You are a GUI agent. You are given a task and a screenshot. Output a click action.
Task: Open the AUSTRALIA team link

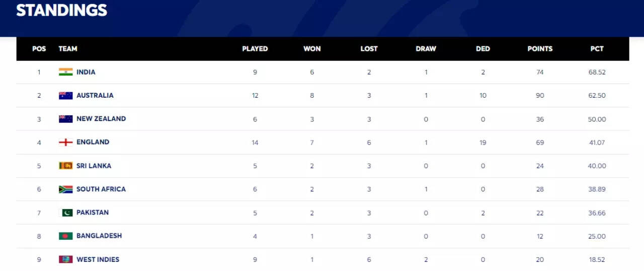(x=95, y=95)
